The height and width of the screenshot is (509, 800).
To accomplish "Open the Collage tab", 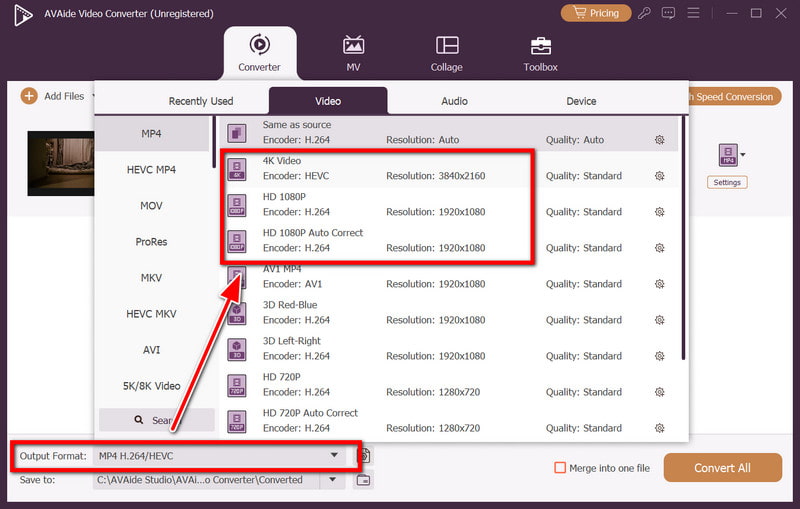I will [446, 53].
